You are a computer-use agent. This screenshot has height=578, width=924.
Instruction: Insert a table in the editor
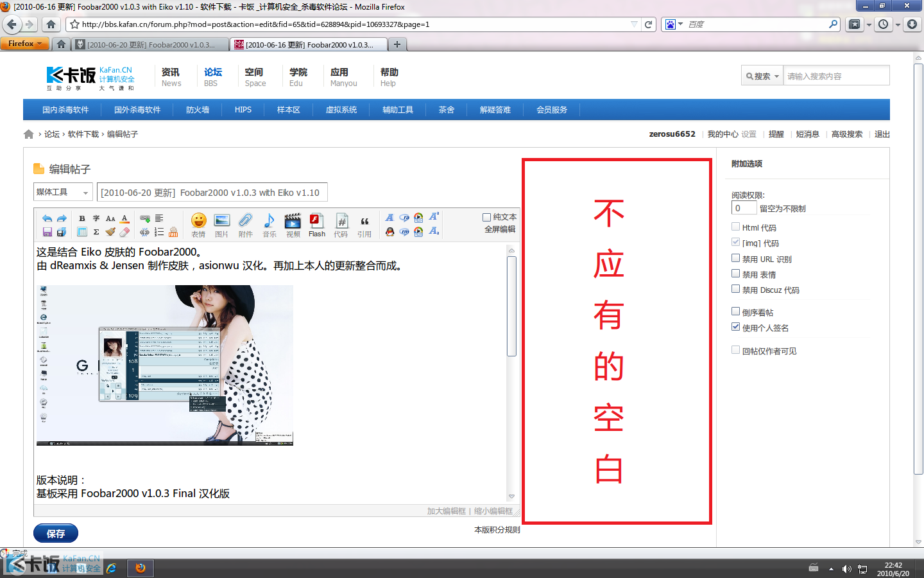coord(82,232)
